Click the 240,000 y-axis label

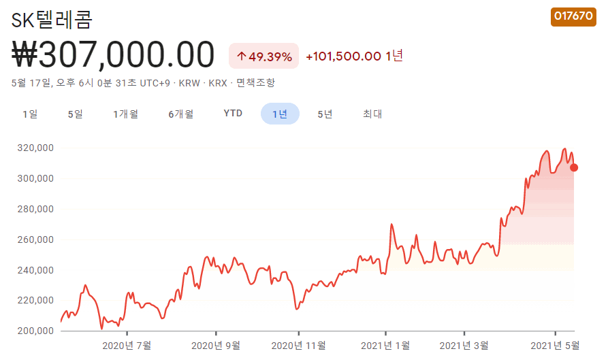pos(35,271)
